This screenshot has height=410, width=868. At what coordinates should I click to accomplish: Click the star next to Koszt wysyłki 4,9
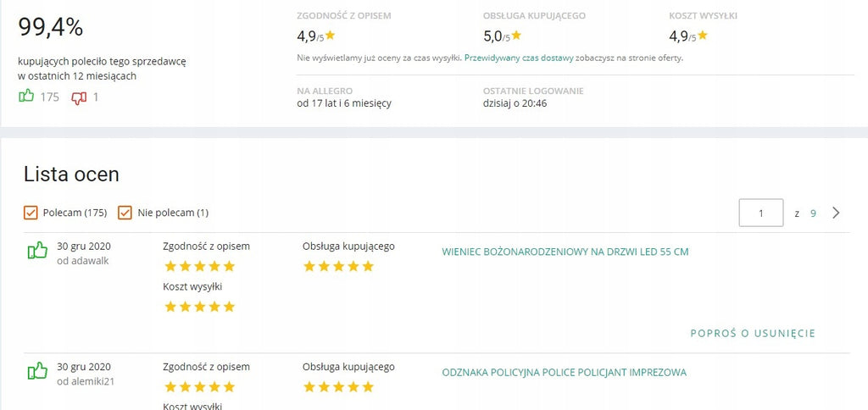703,36
